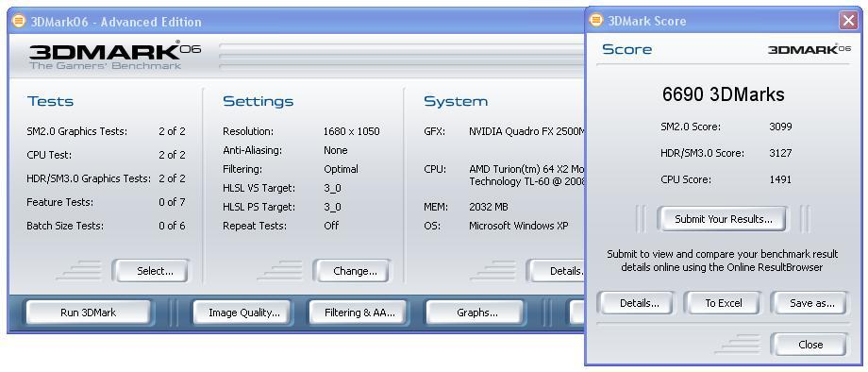Click Feature Tests count 0 of 7
Viewport: 868px width, 372px height.
point(172,202)
